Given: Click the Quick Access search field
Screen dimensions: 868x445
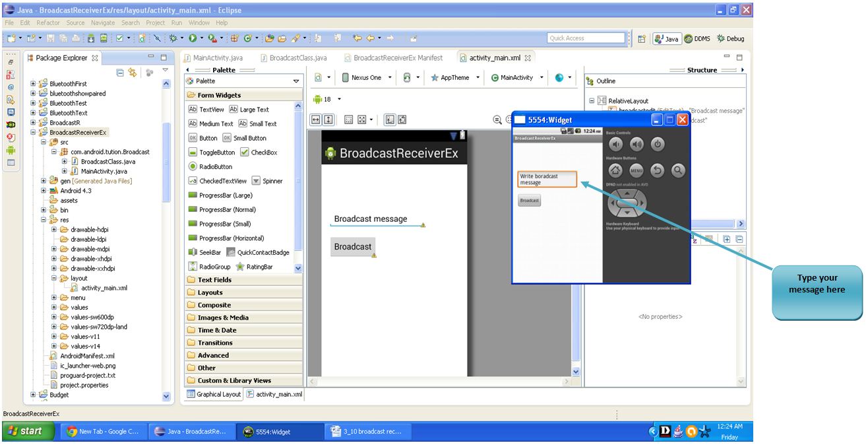Looking at the screenshot, I should point(586,38).
